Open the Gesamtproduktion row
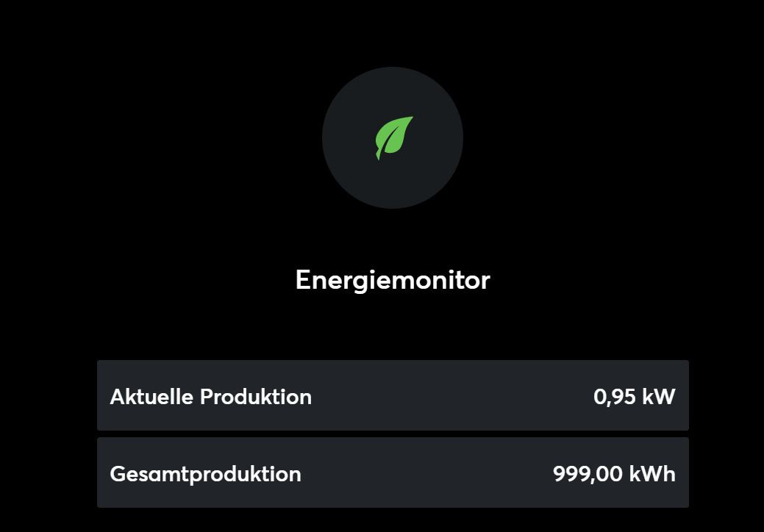764x532 pixels. [393, 473]
